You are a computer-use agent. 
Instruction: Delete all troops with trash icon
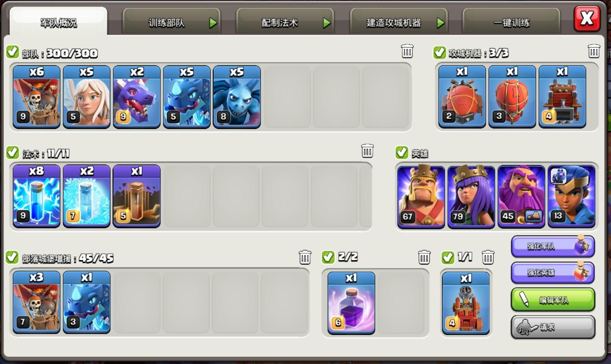407,51
